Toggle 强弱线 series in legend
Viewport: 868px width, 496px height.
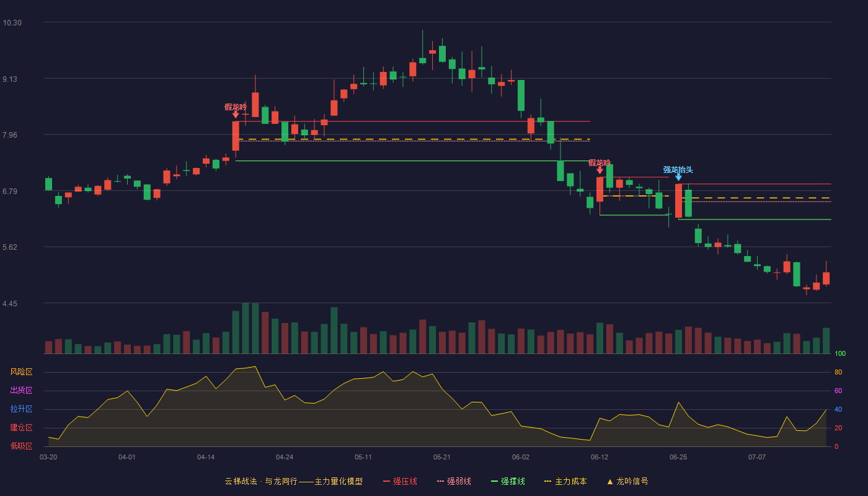(x=454, y=481)
